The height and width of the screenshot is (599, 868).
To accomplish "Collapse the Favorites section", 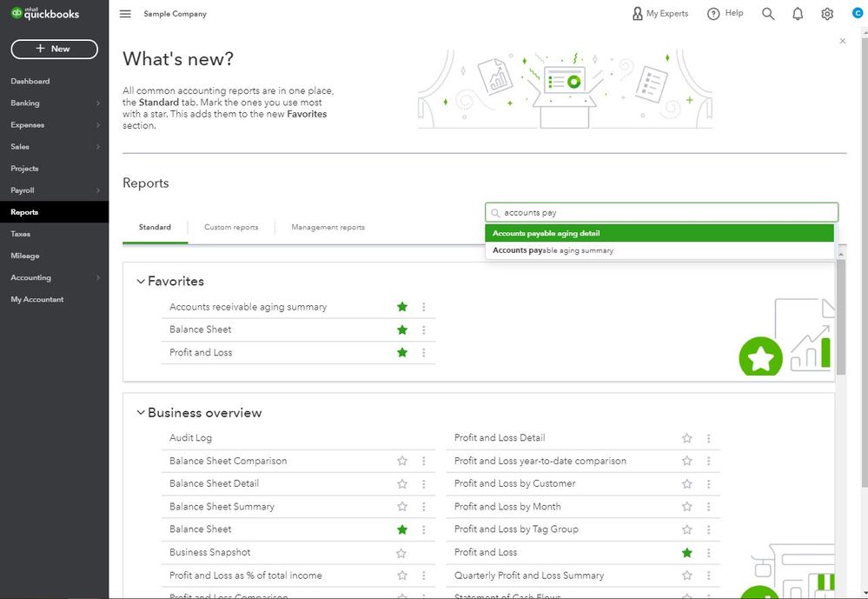I will pos(141,282).
